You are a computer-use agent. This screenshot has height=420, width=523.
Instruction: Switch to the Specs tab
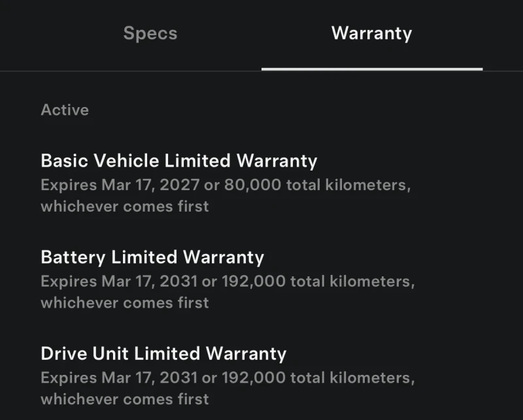150,33
